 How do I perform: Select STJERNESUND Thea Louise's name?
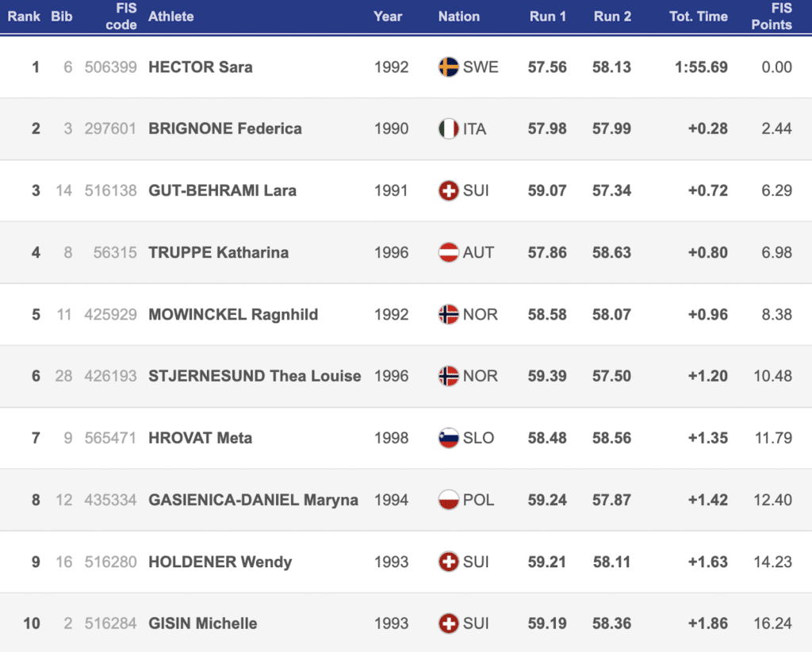pyautogui.click(x=255, y=376)
